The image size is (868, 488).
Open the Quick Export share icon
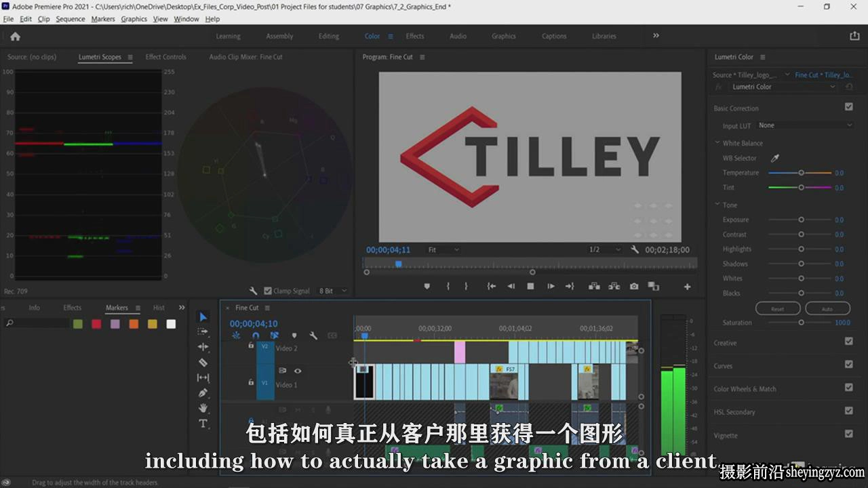point(854,36)
